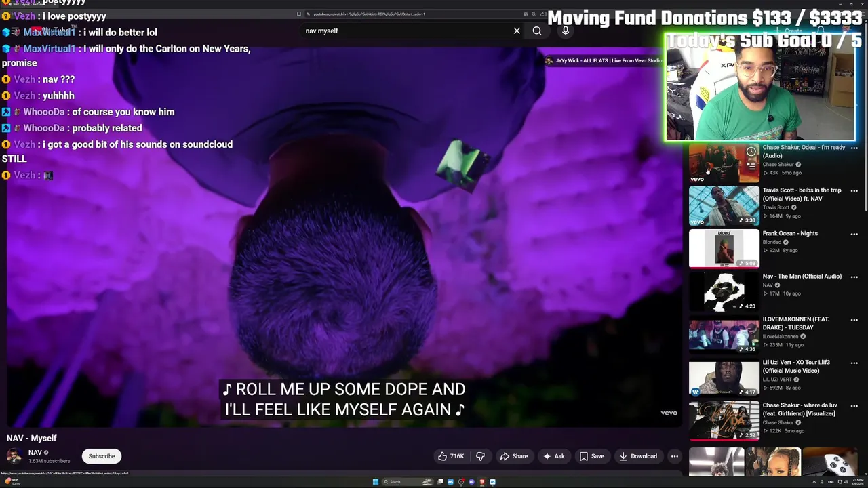Dislike the video with thumbs-down icon

tap(480, 456)
